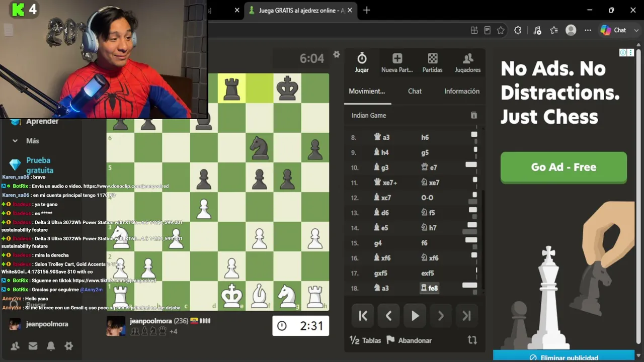Open the browser profile avatar
This screenshot has height=362, width=644.
pyautogui.click(x=571, y=30)
